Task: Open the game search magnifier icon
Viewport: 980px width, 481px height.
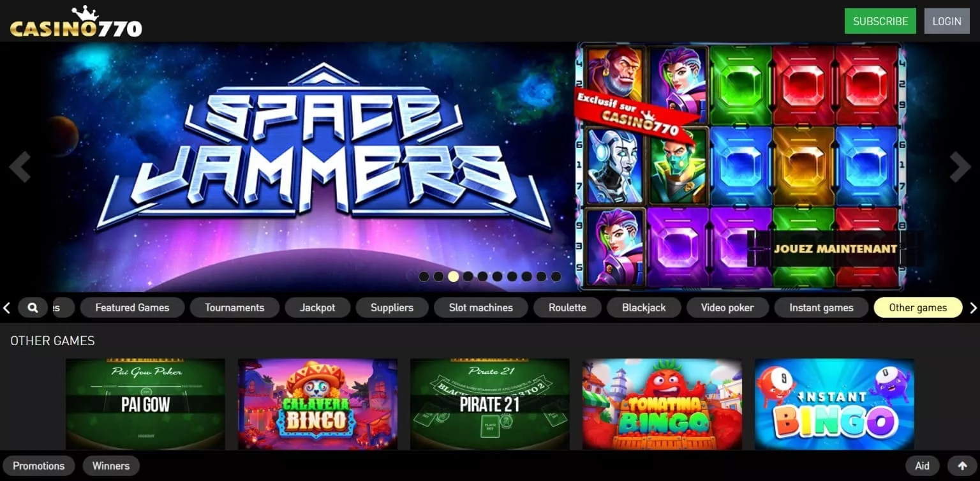Action: (33, 307)
